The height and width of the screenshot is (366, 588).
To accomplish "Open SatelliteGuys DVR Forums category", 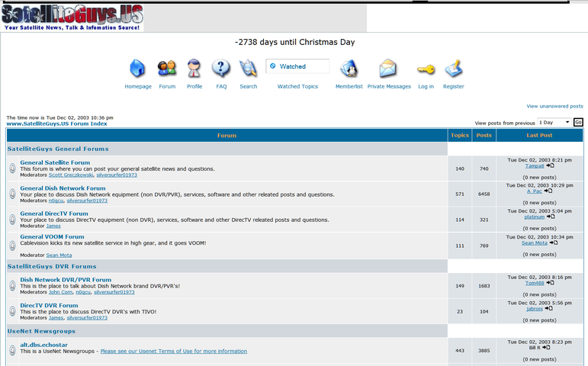I will pyautogui.click(x=52, y=266).
